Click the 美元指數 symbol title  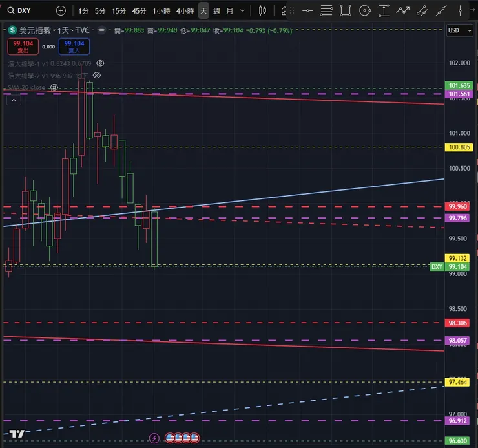tap(35, 30)
